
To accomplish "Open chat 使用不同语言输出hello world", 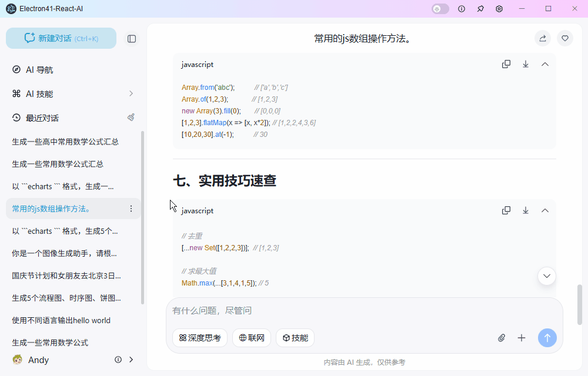I will (61, 321).
